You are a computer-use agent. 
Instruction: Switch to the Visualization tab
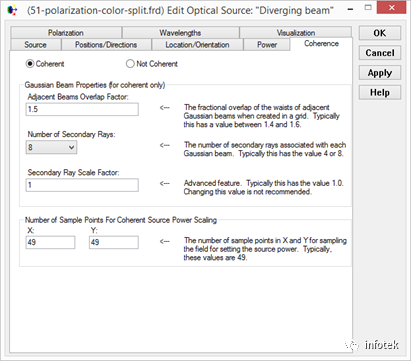pyautogui.click(x=296, y=33)
